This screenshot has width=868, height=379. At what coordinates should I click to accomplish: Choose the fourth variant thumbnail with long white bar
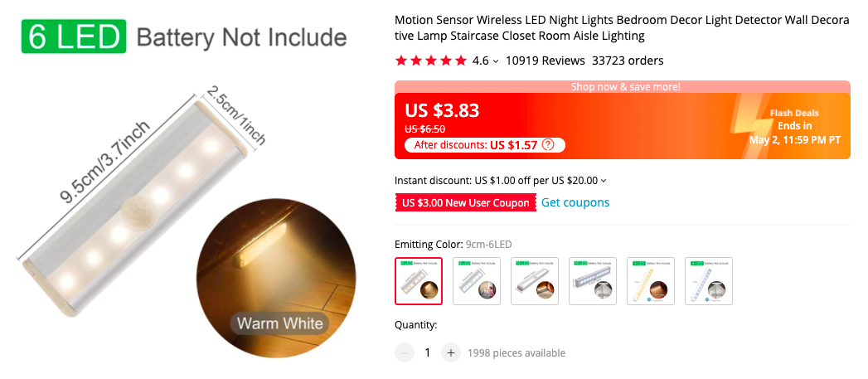pyautogui.click(x=592, y=281)
